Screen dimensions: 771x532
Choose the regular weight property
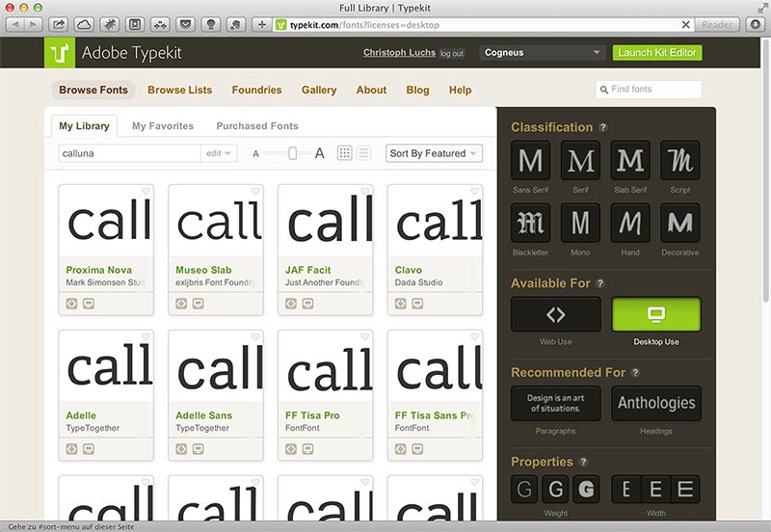click(x=556, y=490)
